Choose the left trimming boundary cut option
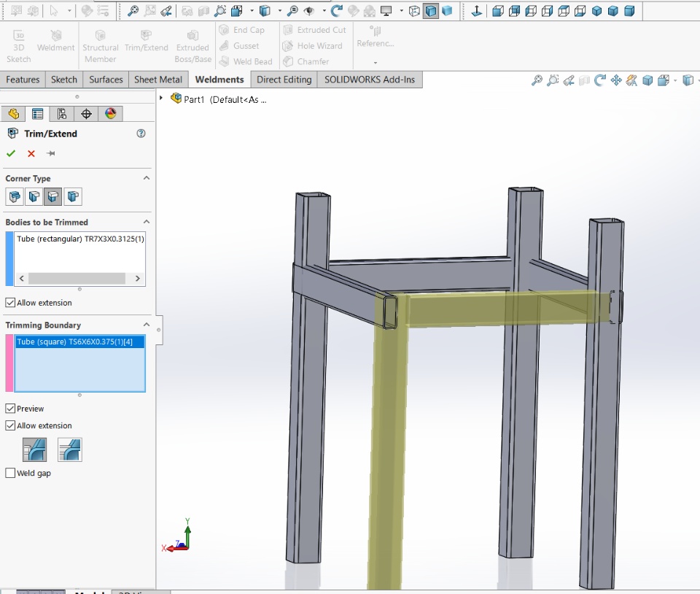 [x=34, y=450]
